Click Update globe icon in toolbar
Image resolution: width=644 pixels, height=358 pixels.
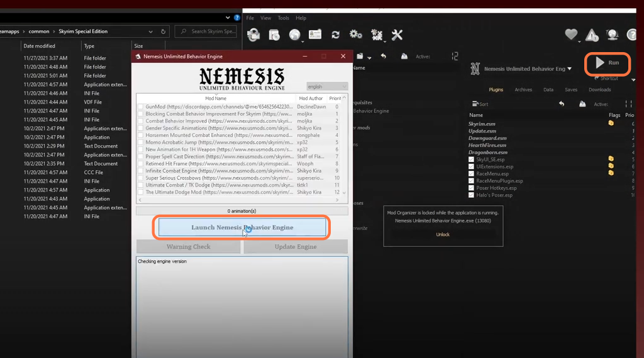(x=613, y=35)
